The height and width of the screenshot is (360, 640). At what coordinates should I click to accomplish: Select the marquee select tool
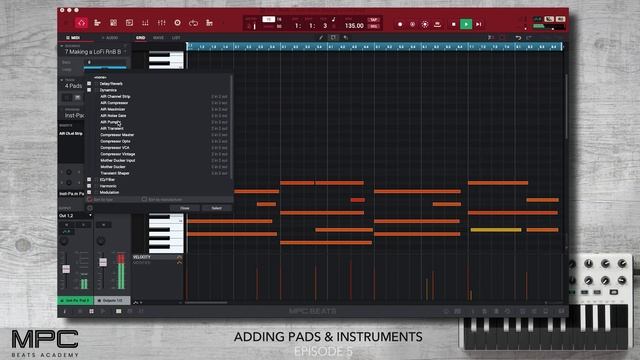(333, 38)
